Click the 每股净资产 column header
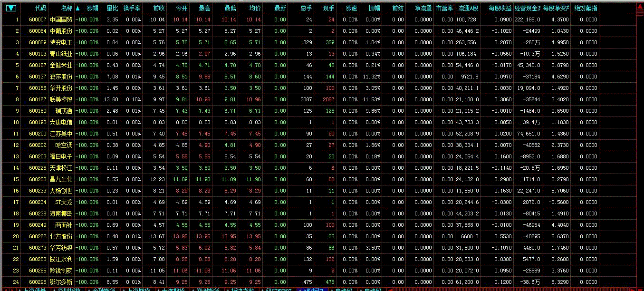 [x=556, y=8]
